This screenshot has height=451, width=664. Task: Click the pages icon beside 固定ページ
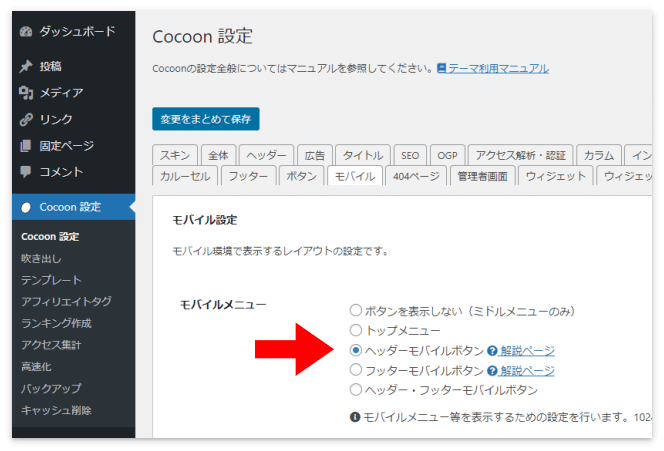tap(25, 146)
